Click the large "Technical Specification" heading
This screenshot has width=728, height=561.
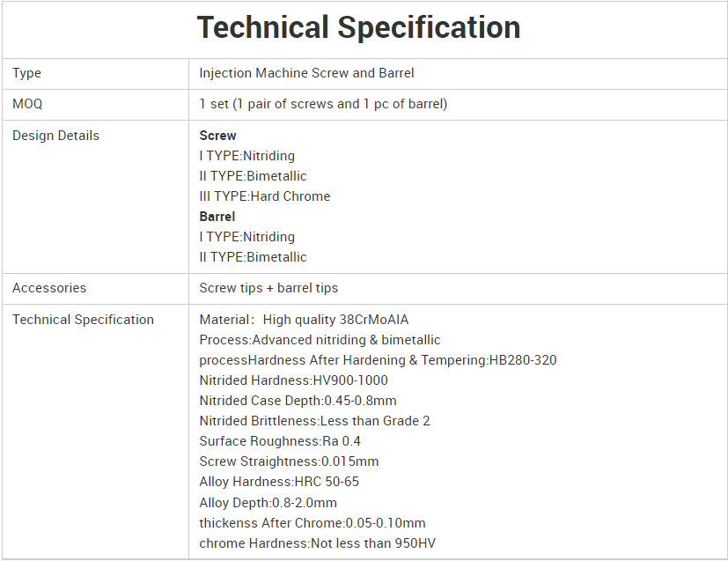(358, 27)
